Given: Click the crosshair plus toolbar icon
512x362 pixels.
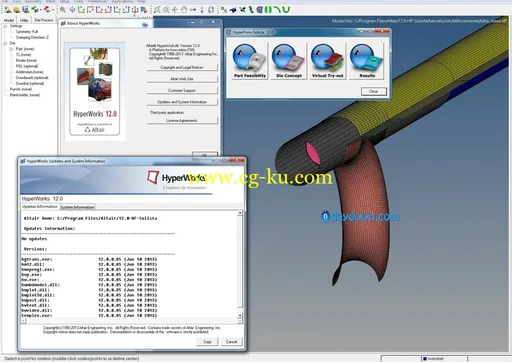Looking at the screenshot, I should 174,10.
